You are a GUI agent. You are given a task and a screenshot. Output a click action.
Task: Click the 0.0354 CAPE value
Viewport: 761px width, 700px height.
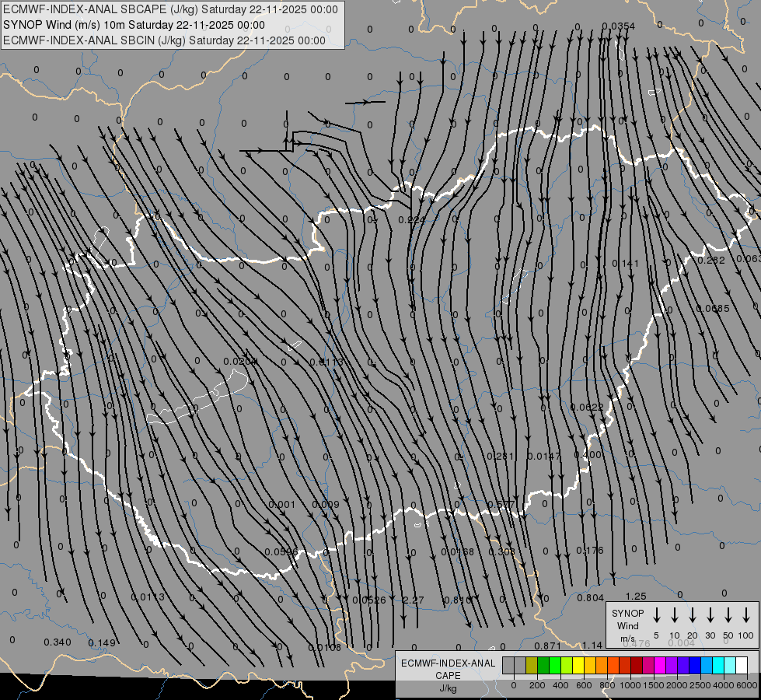[618, 26]
